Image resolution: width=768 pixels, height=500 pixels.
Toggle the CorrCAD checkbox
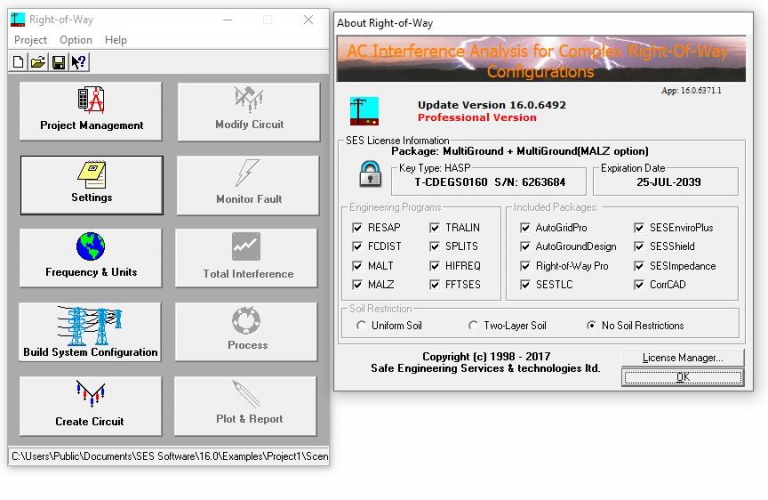tap(639, 285)
